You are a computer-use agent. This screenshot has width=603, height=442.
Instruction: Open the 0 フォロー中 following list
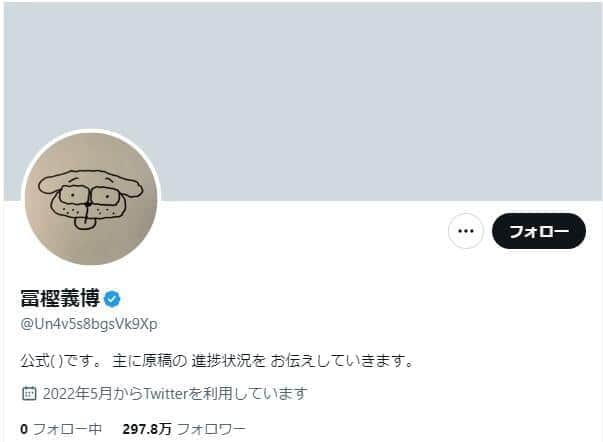coord(61,429)
